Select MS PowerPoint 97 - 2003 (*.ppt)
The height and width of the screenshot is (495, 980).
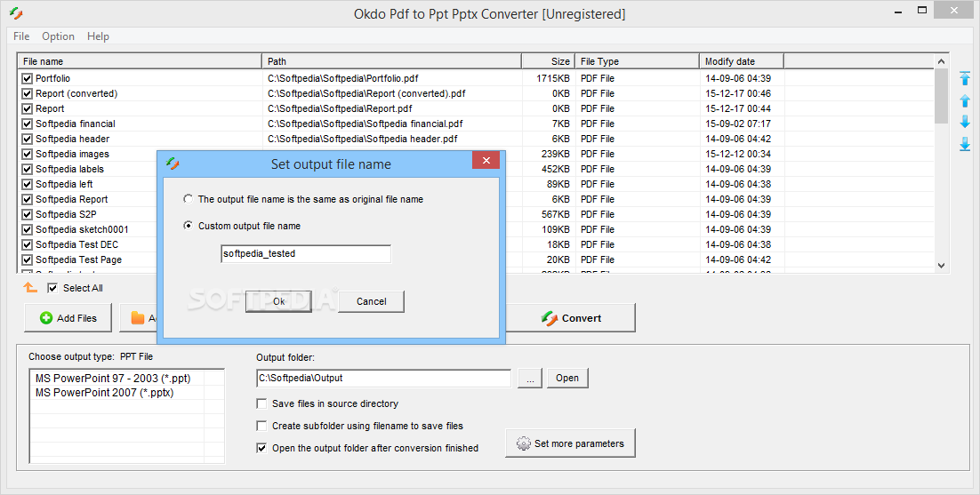[x=113, y=379]
